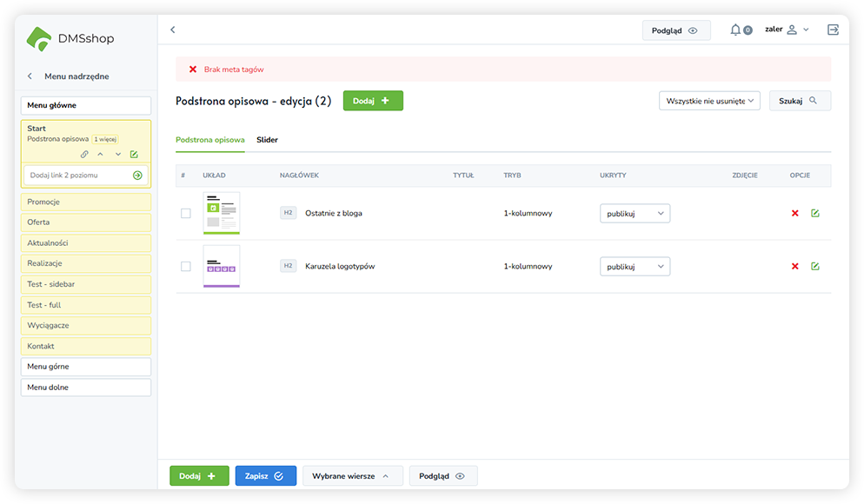Collapse the sidebar with the top-bar back arrow
864x504 pixels.
click(172, 30)
